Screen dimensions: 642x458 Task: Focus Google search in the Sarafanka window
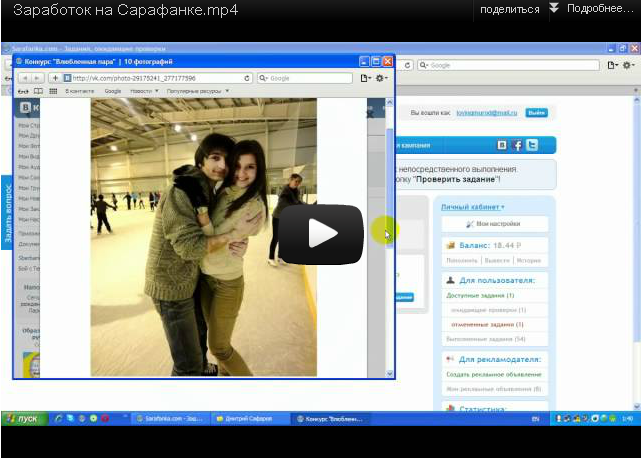click(508, 65)
